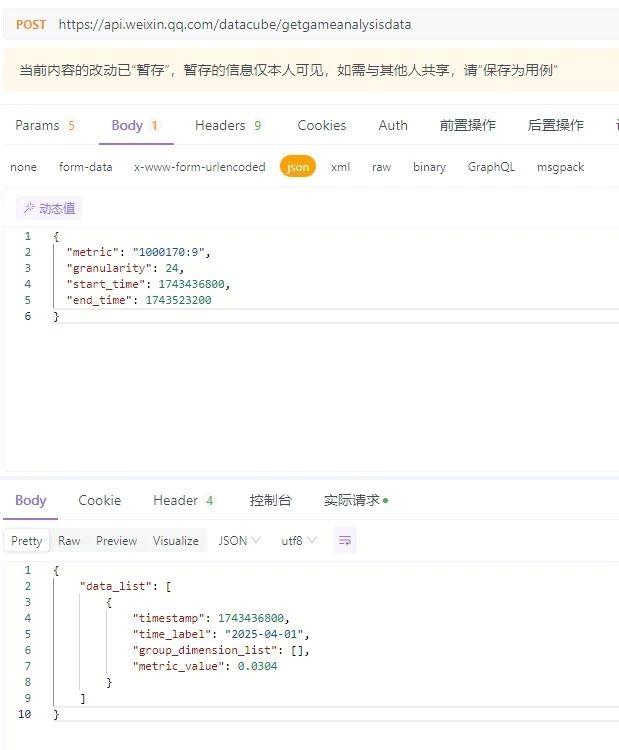619x750 pixels.
Task: Open the JSON format dropdown
Action: click(x=239, y=540)
